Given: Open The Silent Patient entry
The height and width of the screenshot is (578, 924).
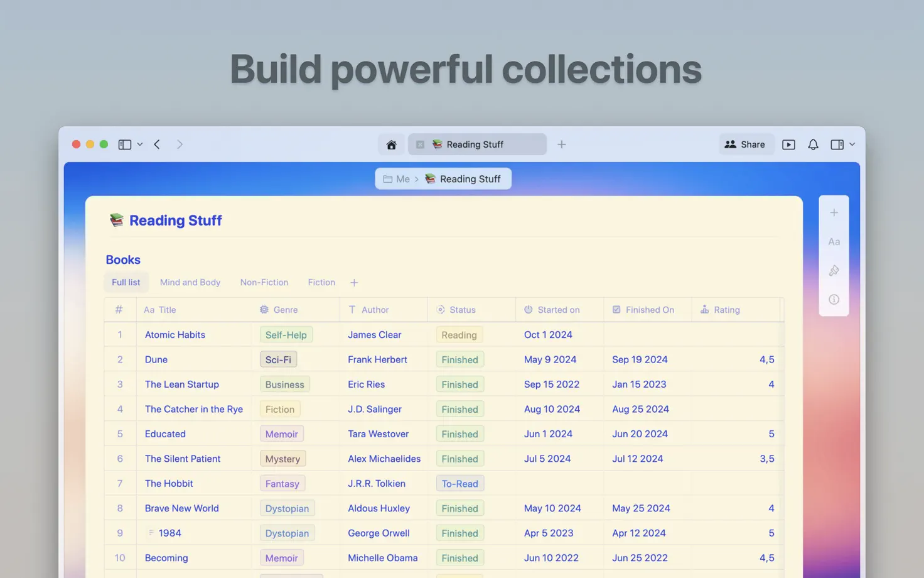Looking at the screenshot, I should tap(183, 459).
